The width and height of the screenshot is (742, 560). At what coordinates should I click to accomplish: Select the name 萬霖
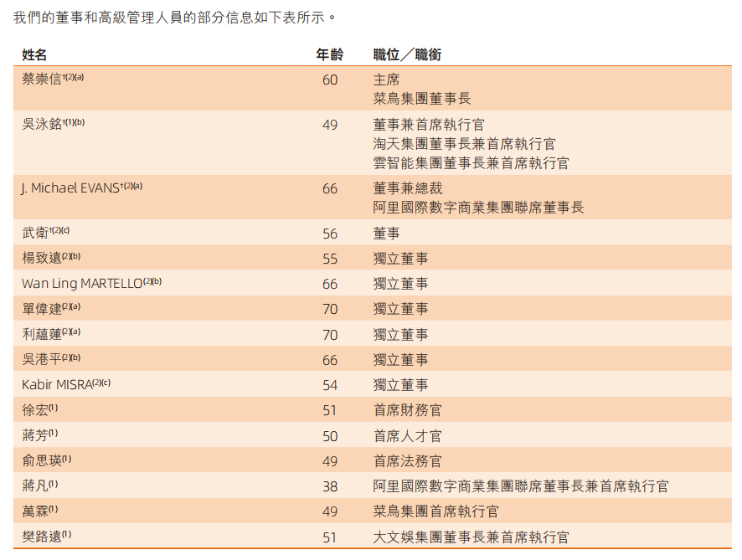point(35,511)
